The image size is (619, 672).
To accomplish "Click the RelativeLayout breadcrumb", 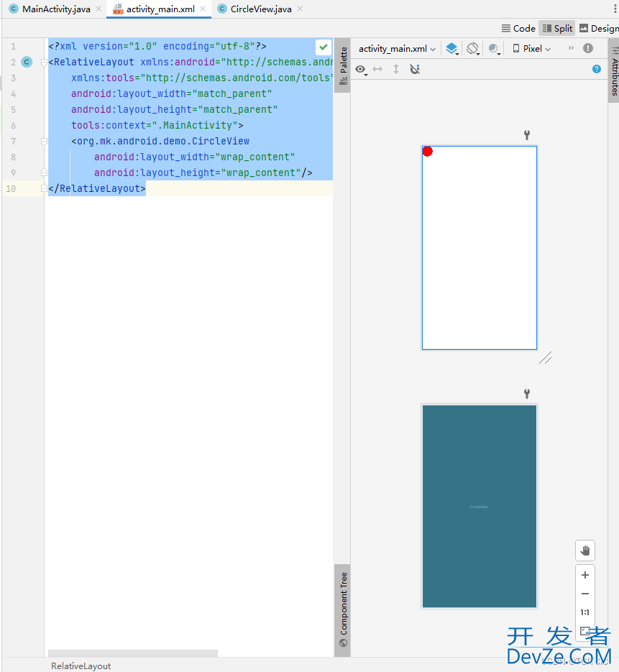I will (x=81, y=666).
